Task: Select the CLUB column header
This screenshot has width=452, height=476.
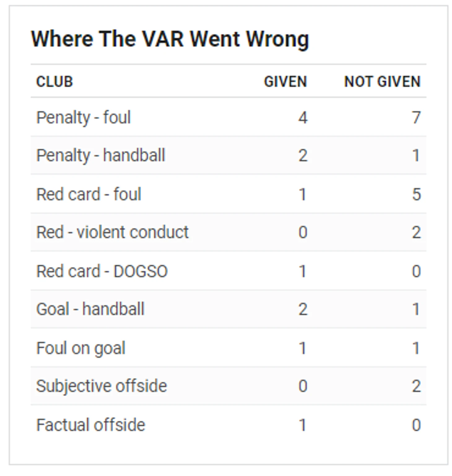Action: point(54,82)
